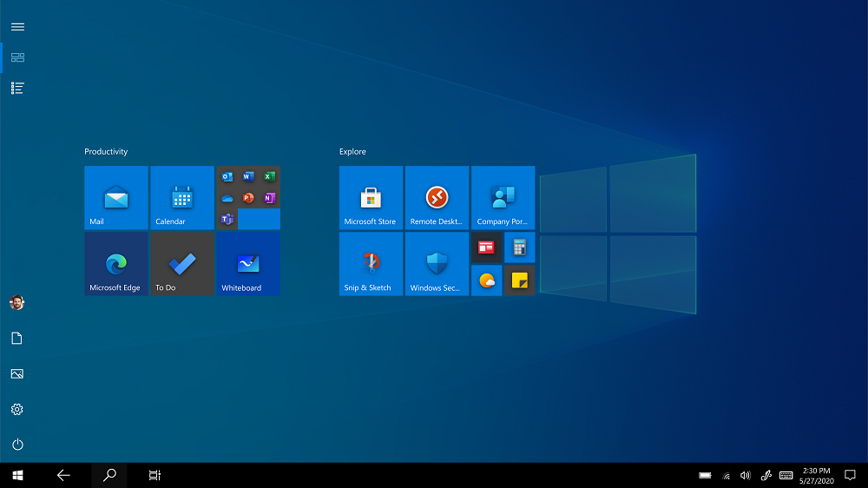Open Task View on the taskbar
The height and width of the screenshot is (488, 868).
point(155,475)
